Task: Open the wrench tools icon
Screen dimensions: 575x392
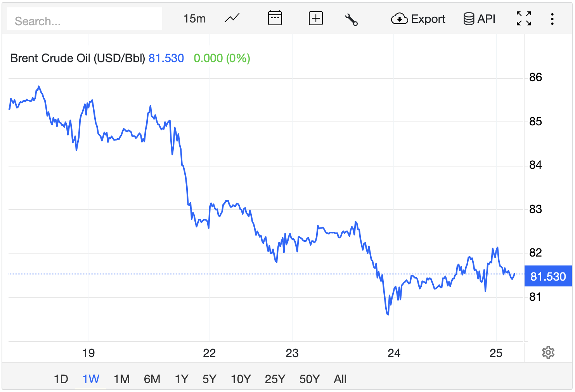Action: pyautogui.click(x=351, y=19)
